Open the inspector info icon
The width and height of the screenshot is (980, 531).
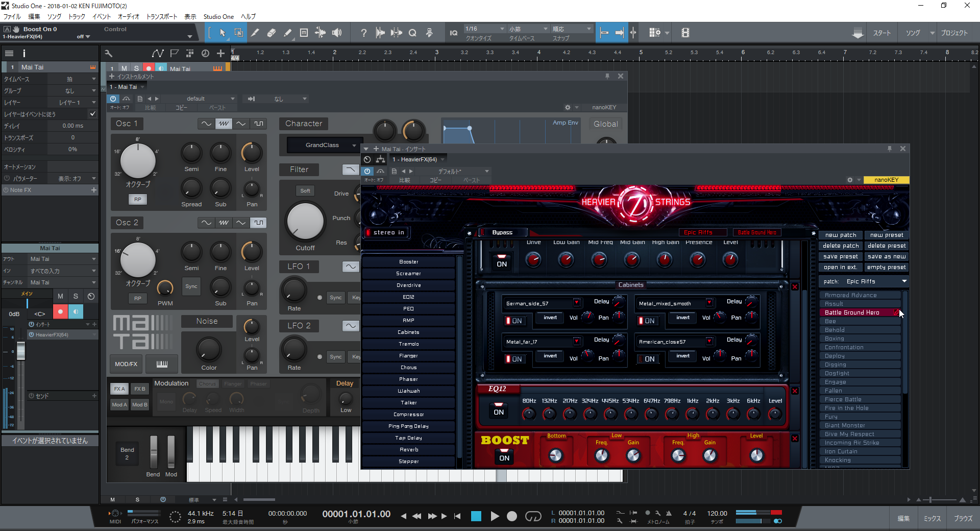24,53
